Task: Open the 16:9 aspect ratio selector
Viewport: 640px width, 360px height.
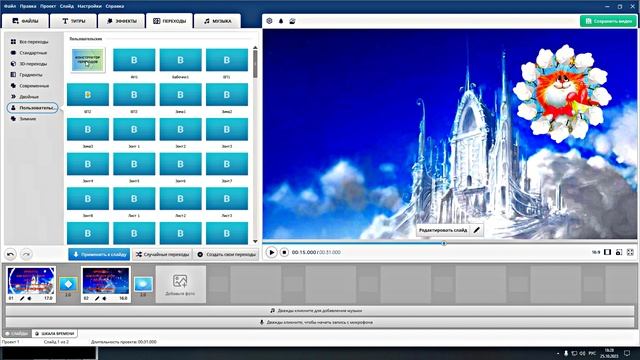Action: click(596, 252)
